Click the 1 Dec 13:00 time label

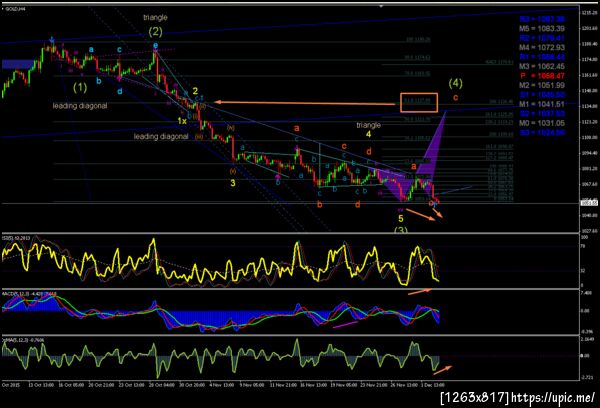[x=433, y=384]
